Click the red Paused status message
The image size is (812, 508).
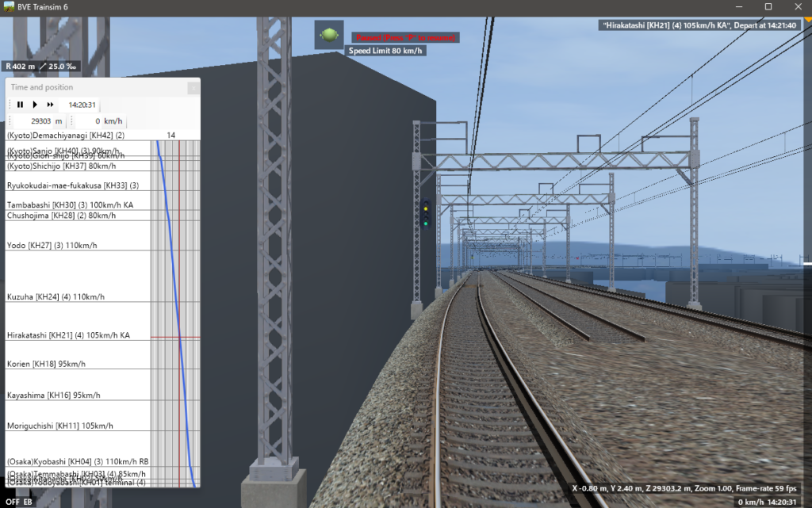coord(405,37)
